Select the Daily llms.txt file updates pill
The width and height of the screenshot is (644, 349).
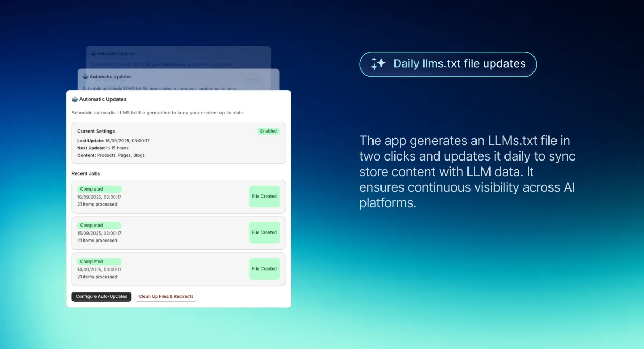(x=448, y=64)
